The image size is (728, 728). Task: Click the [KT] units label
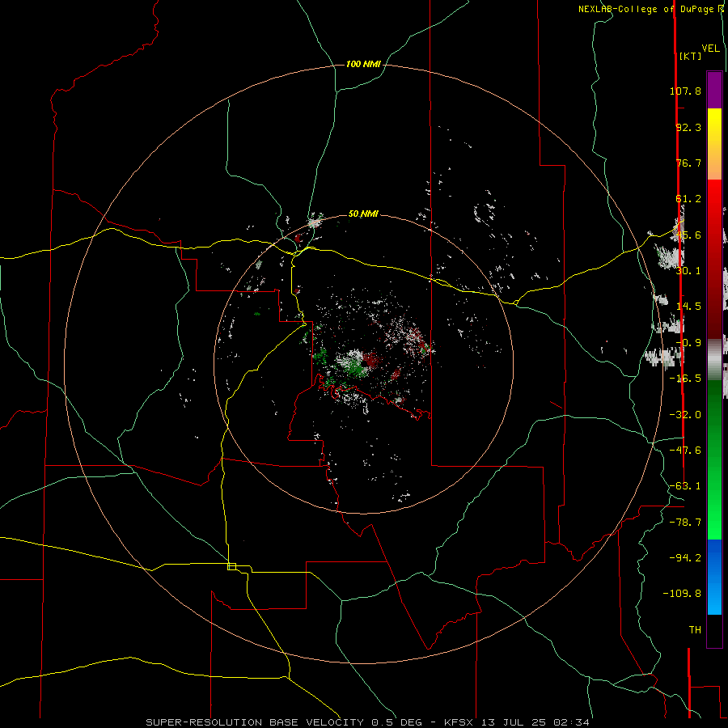pyautogui.click(x=690, y=56)
